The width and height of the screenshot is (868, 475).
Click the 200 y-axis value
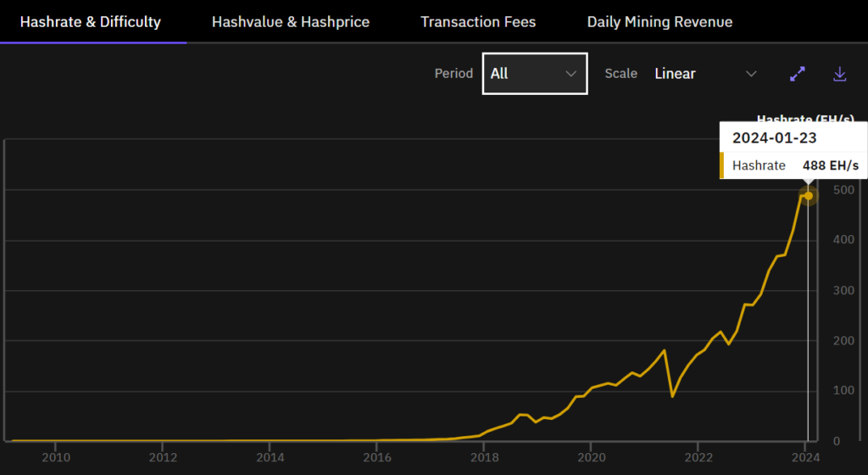point(843,340)
